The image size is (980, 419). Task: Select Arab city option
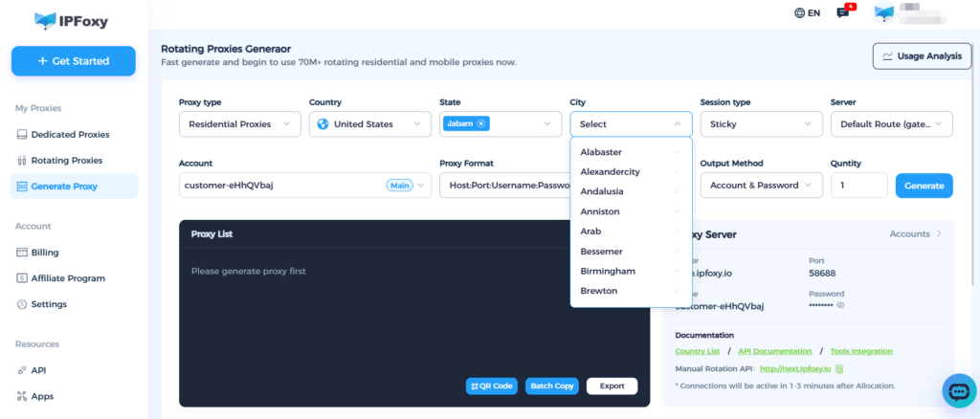(x=632, y=232)
